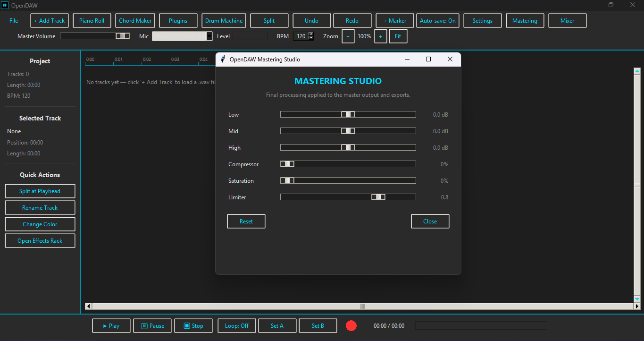Image resolution: width=644 pixels, height=341 pixels.
Task: Click the playback progress bar at bottom
Action: (481, 325)
